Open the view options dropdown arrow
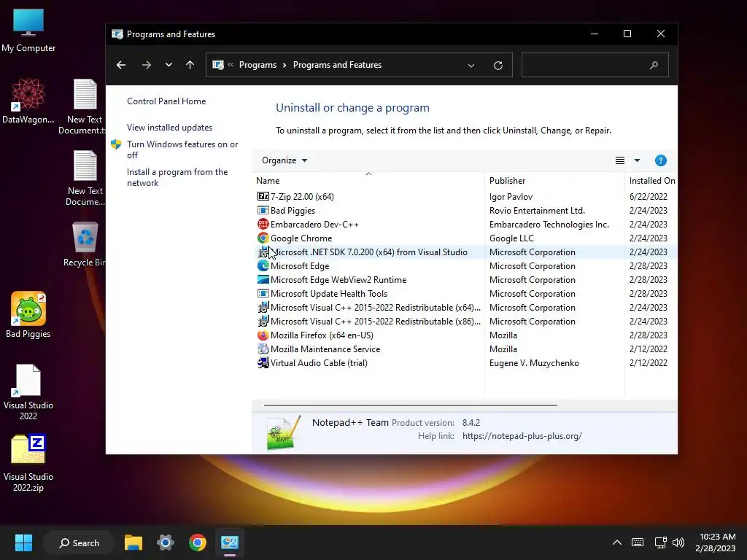The width and height of the screenshot is (747, 560). tap(637, 160)
